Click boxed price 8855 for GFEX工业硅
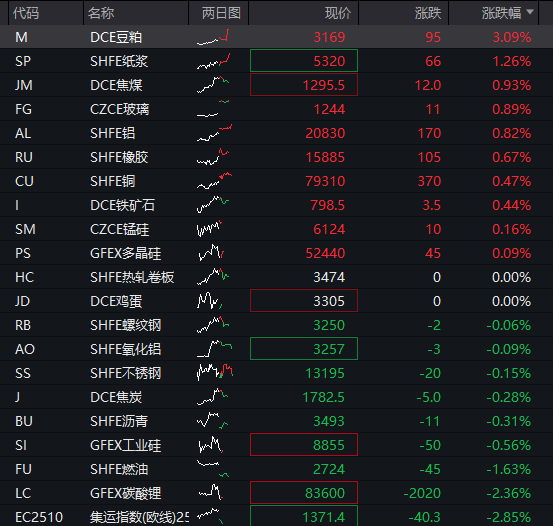Viewport: 553px width, 526px height. click(304, 445)
